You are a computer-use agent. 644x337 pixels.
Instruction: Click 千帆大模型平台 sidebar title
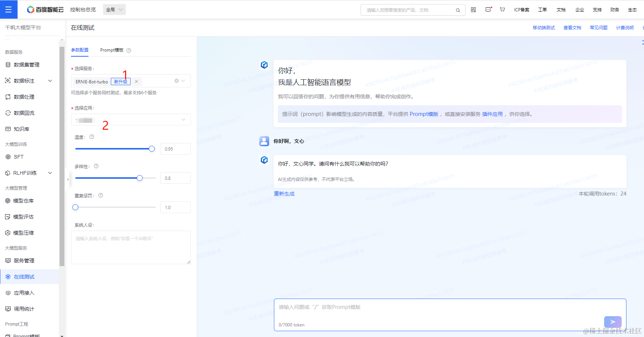click(x=23, y=27)
